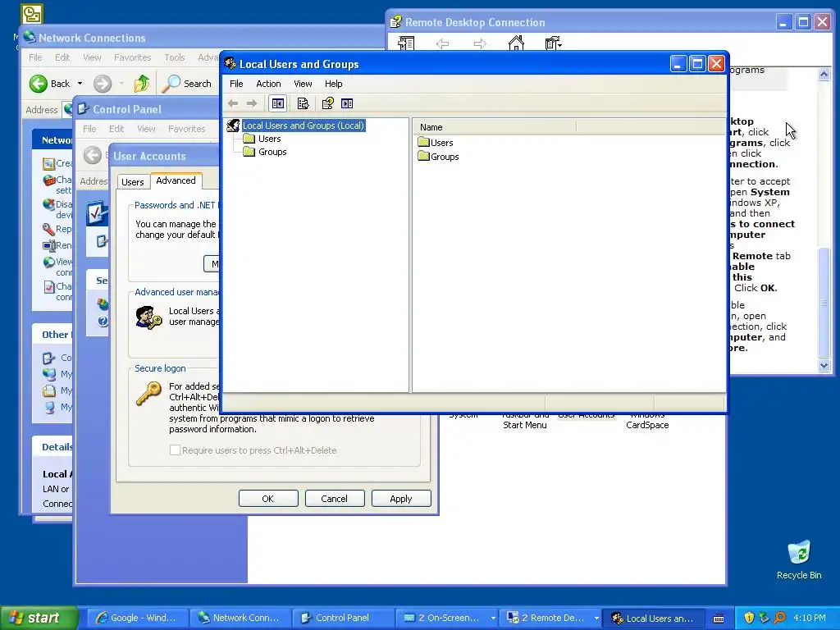
Task: Click scrollbar thumb in Remote Desktop help
Action: coord(824,304)
